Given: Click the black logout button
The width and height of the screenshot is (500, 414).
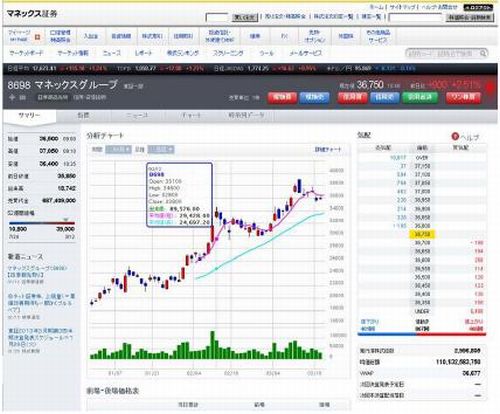Looking at the screenshot, I should [478, 7].
